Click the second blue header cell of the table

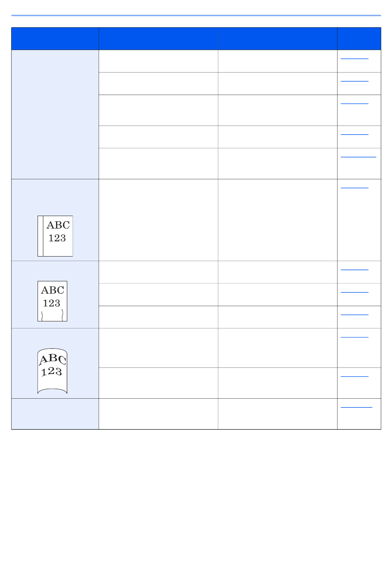coord(158,39)
